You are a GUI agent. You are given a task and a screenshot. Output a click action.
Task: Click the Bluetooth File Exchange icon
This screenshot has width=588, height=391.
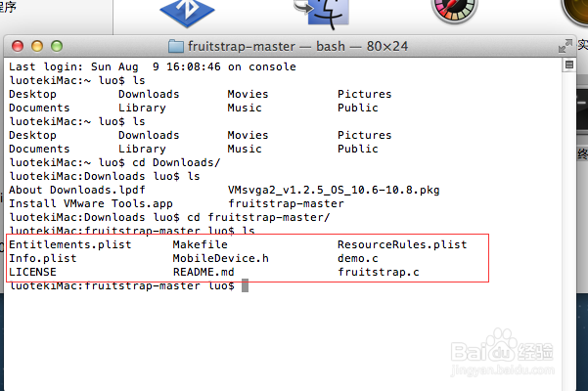pyautogui.click(x=187, y=13)
